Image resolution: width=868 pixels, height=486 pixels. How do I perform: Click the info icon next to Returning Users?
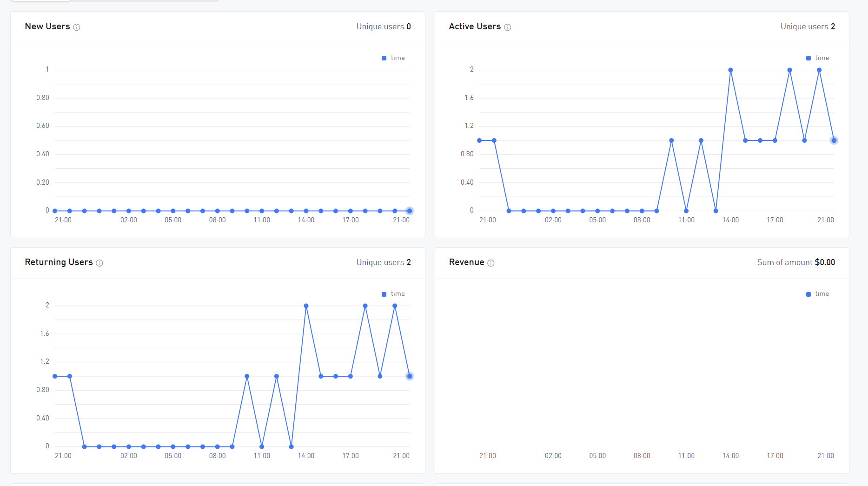(x=99, y=263)
